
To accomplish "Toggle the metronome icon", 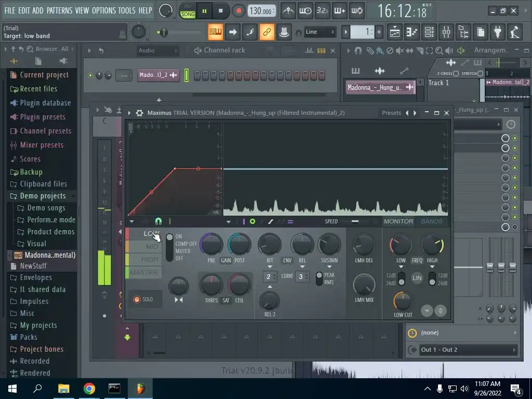I will [x=288, y=11].
